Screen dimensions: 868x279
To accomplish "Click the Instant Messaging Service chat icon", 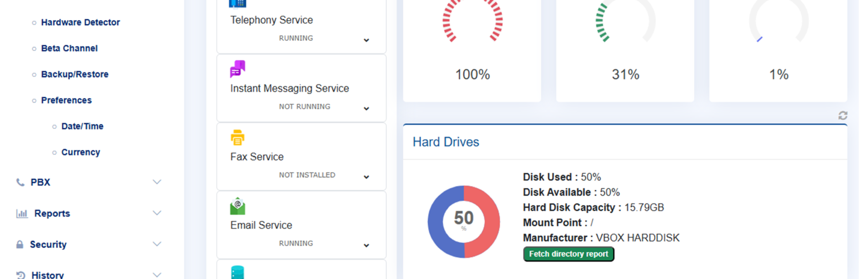I will point(238,69).
